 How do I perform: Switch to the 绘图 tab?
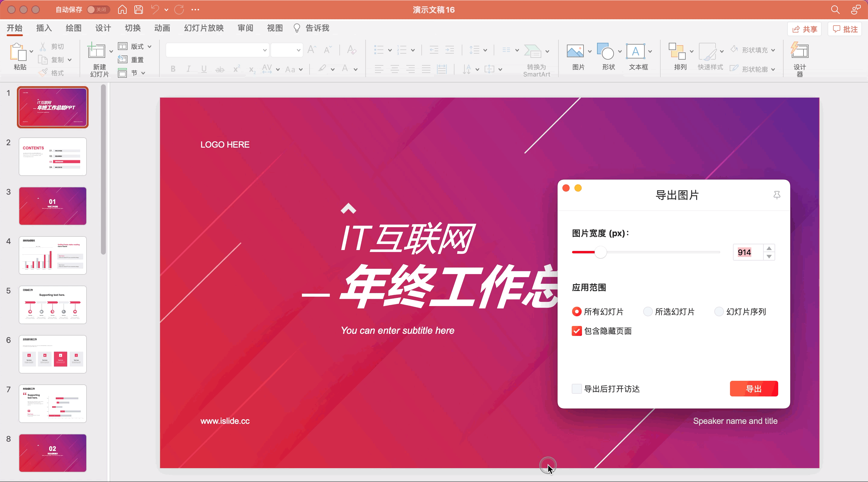[74, 28]
